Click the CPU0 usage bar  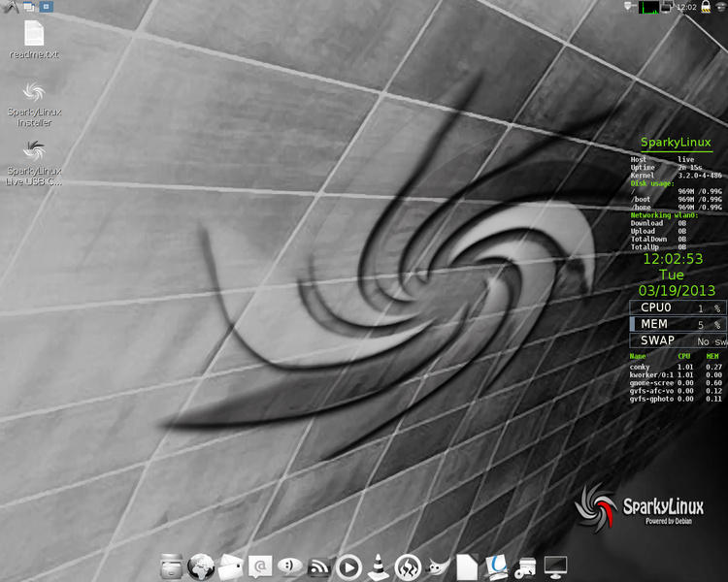pyautogui.click(x=678, y=307)
